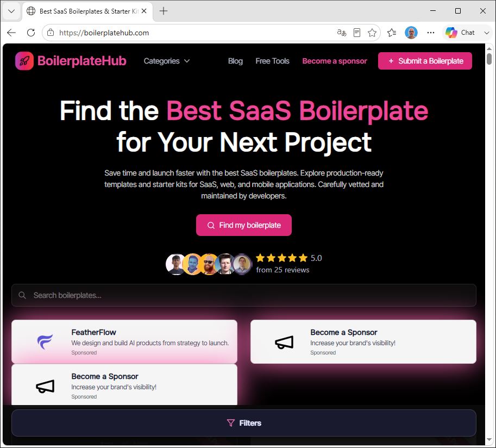Expand the Categories dropdown menu
Image resolution: width=496 pixels, height=448 pixels.
[x=167, y=61]
